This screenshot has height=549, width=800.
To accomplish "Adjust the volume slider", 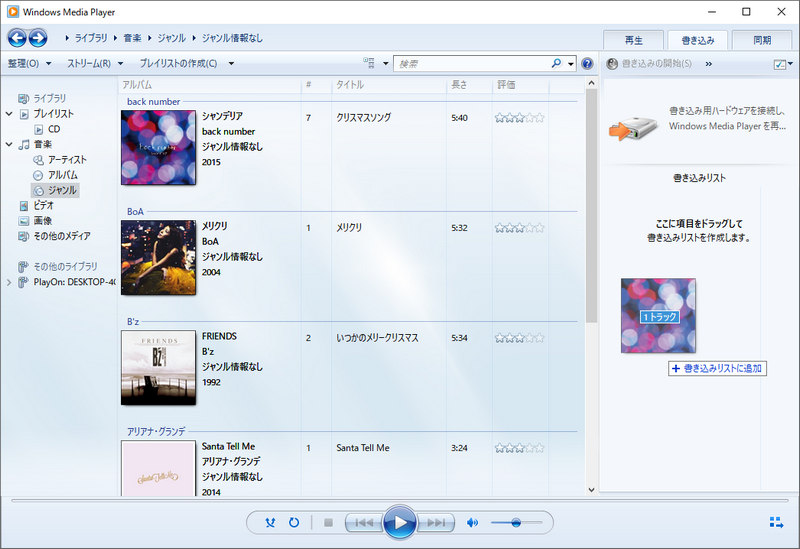I will (x=516, y=522).
